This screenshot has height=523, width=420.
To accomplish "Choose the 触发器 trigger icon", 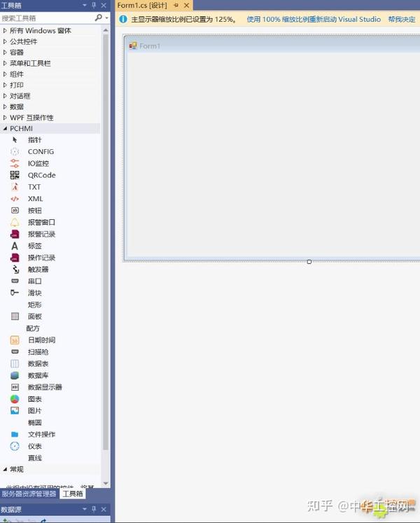I will point(15,269).
